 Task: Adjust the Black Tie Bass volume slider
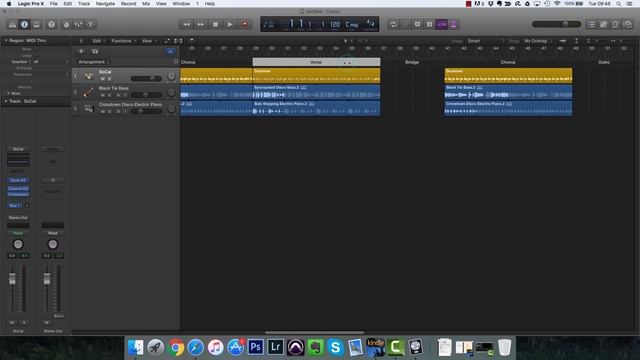coord(146,95)
